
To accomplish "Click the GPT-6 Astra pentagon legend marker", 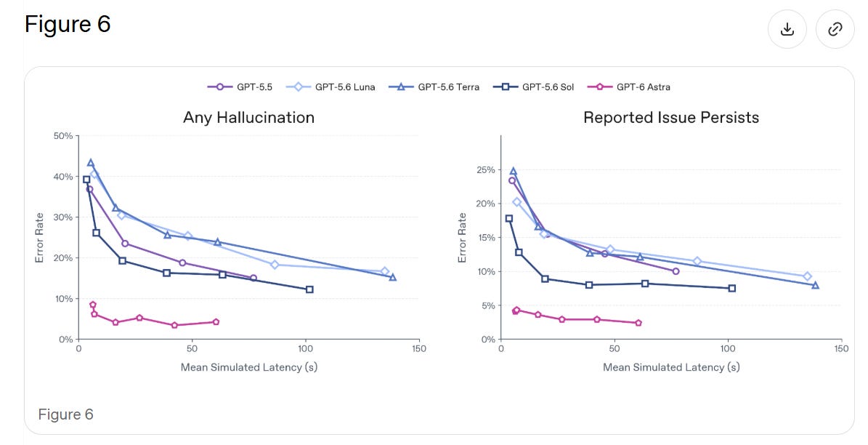I will pos(599,87).
